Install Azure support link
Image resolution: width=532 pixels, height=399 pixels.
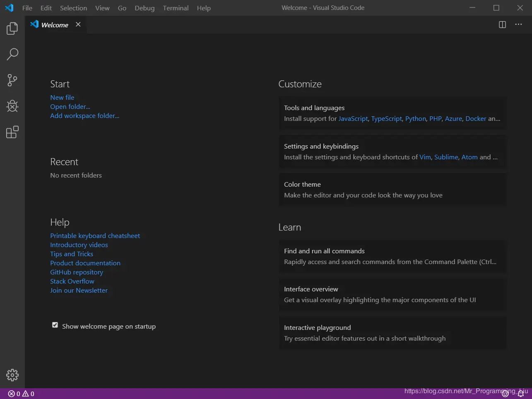tap(453, 118)
